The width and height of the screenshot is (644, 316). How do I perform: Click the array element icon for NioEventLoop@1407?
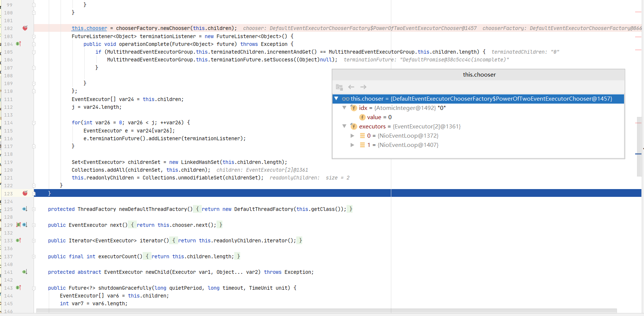(362, 145)
